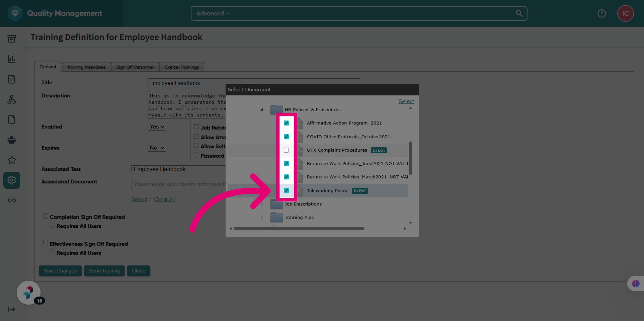Click the Clear All link
Screen dimensions: 644x321
pyautogui.click(x=164, y=199)
